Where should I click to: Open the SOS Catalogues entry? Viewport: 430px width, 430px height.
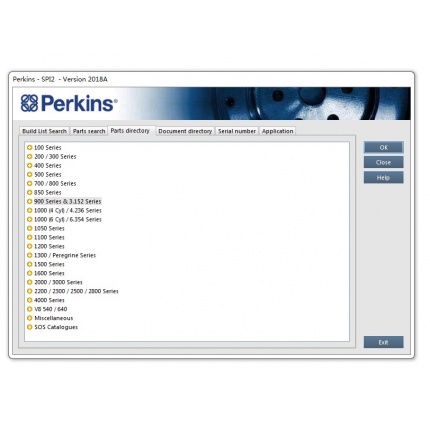[56, 327]
